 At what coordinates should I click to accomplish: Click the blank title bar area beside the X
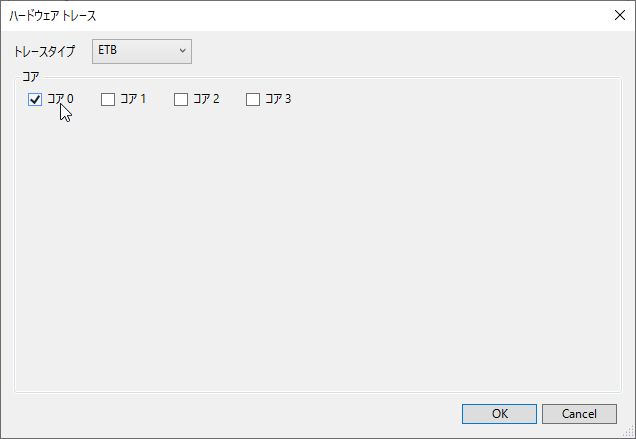tap(400, 16)
